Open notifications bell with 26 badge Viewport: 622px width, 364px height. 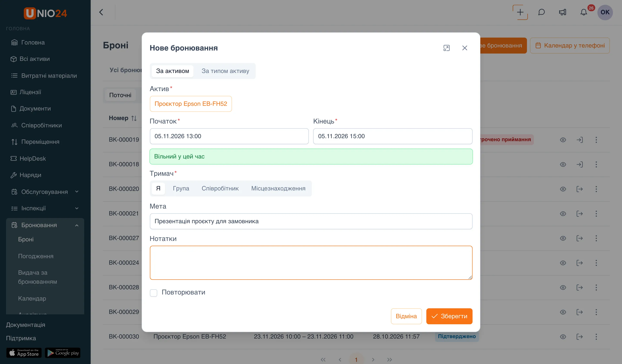584,12
